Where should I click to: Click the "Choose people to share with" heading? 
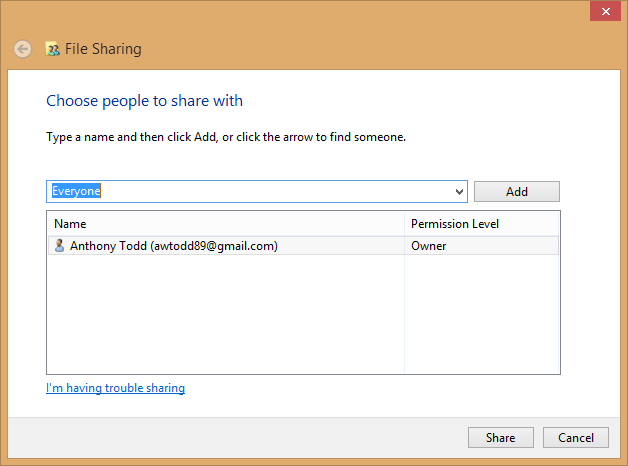(x=144, y=101)
